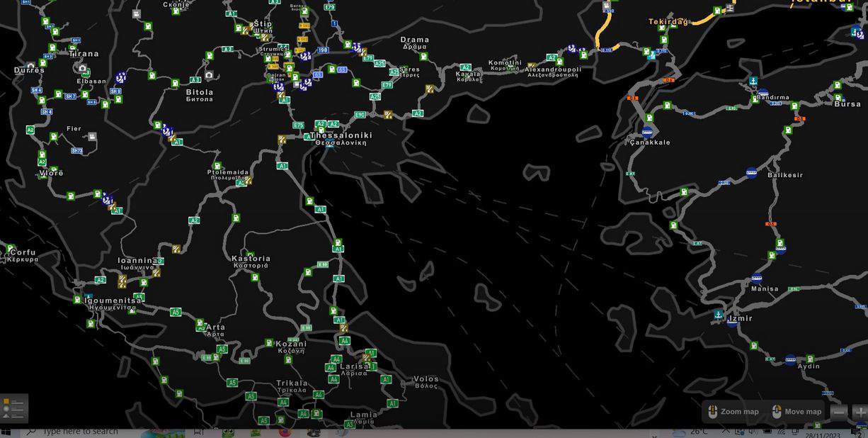Select the Thessaloniki city label
This screenshot has width=868, height=438.
click(x=341, y=135)
